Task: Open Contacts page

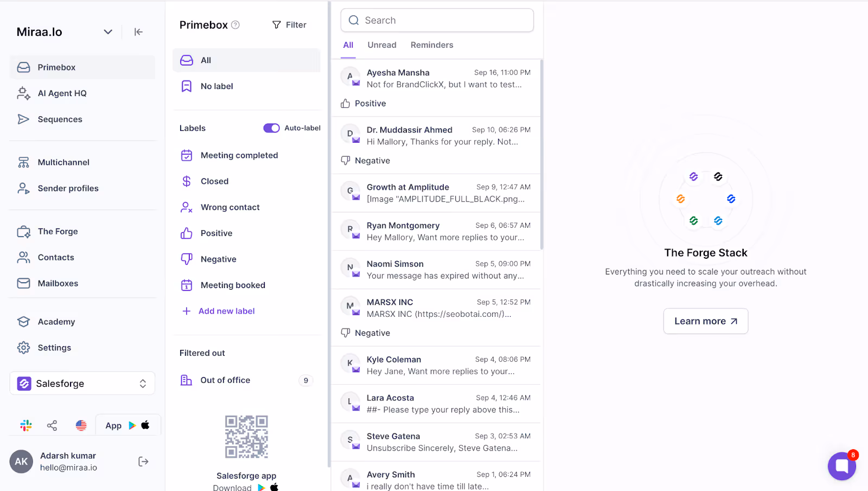Action: (82, 258)
